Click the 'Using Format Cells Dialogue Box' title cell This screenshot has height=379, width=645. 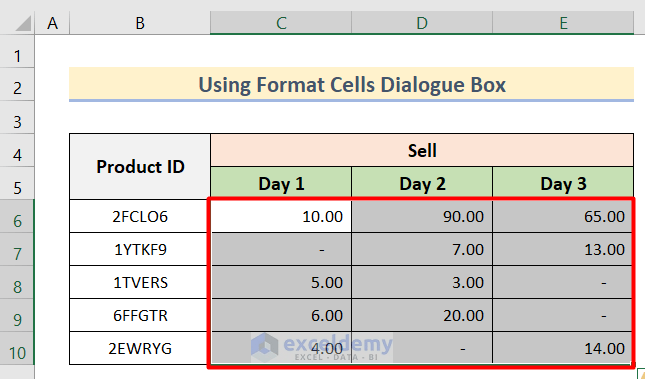pos(352,84)
